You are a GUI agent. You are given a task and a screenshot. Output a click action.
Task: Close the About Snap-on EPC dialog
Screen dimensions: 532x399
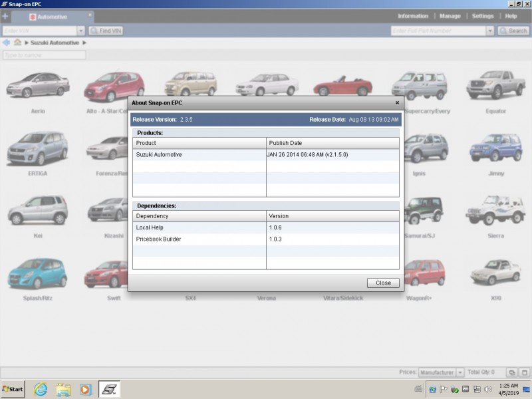point(383,283)
